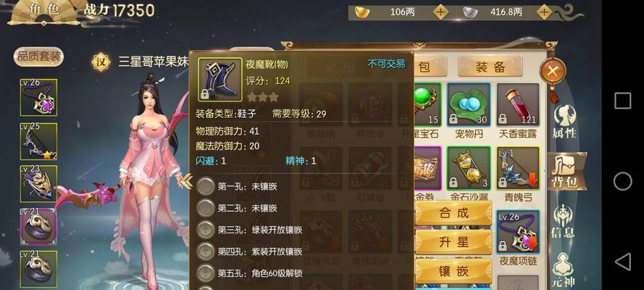Add silver using the plus beside 416.8两
The image size is (644, 290).
tap(544, 12)
